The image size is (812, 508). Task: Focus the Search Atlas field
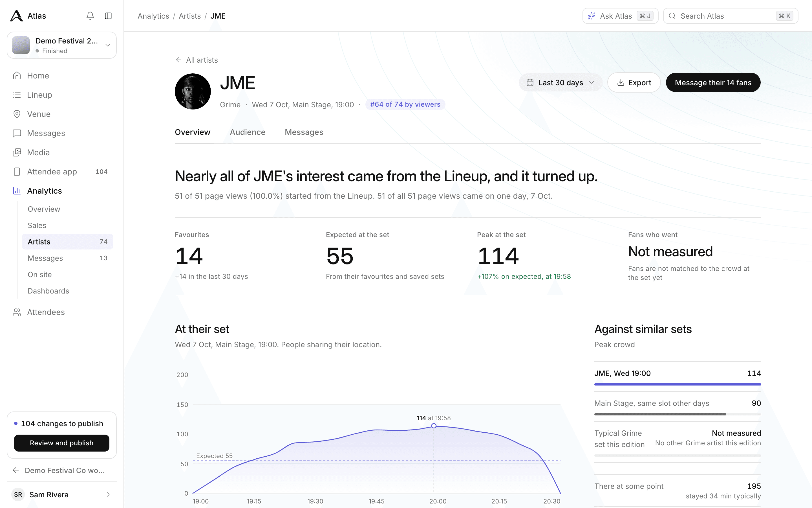pos(731,16)
